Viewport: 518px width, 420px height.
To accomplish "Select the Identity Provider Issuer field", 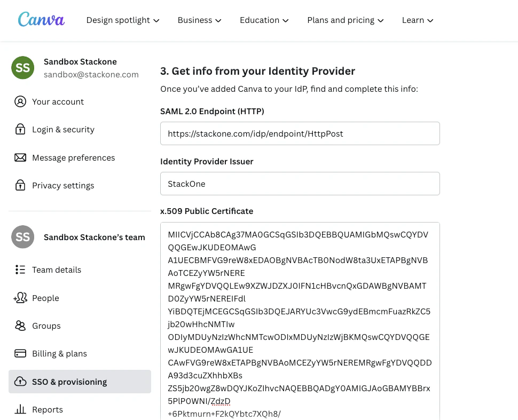I will pos(300,183).
